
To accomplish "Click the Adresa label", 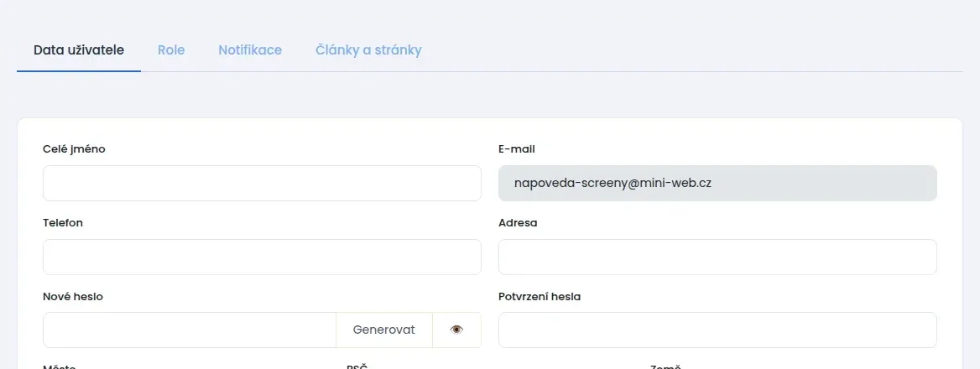I will tap(518, 223).
